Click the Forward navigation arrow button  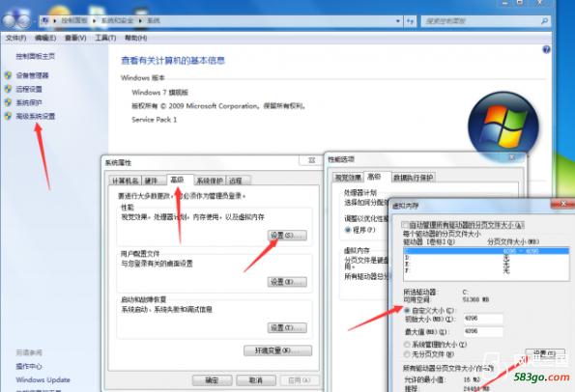click(x=24, y=21)
